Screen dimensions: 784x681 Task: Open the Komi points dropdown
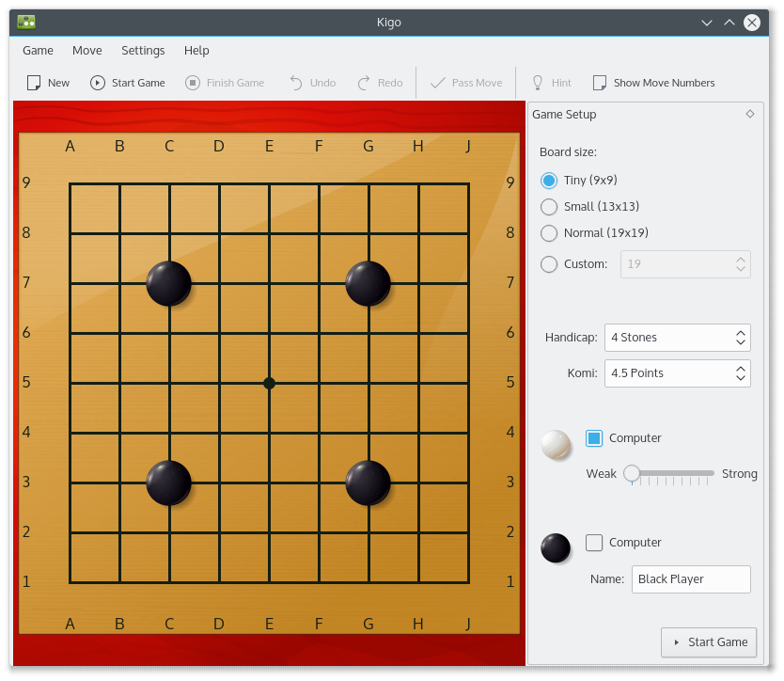(x=677, y=373)
